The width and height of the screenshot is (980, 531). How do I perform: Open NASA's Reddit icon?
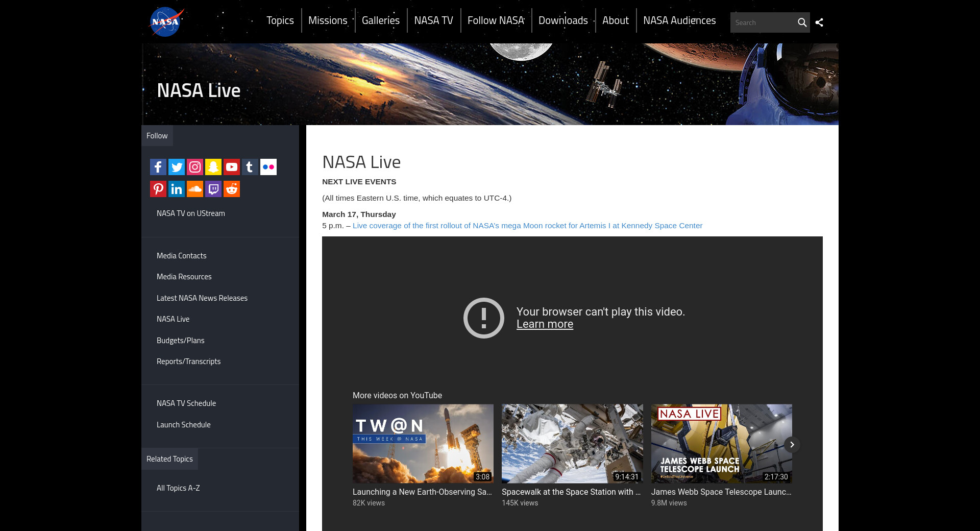pos(232,189)
